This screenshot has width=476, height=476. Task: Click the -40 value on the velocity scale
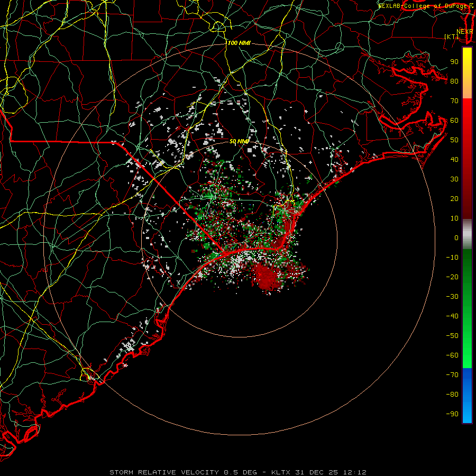[x=452, y=316]
